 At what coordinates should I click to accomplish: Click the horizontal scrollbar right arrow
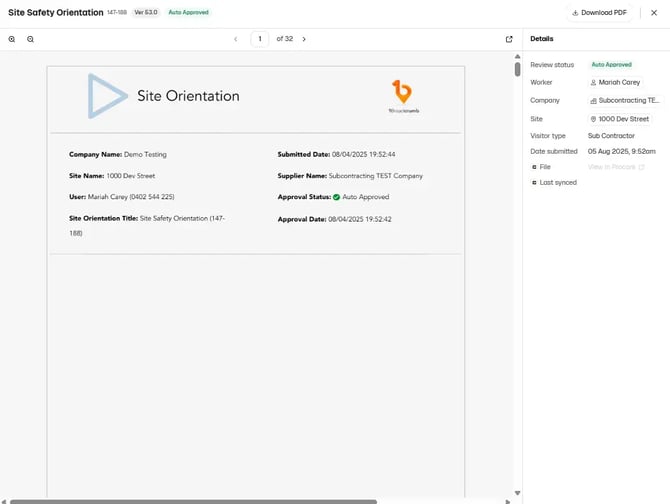[x=508, y=501]
